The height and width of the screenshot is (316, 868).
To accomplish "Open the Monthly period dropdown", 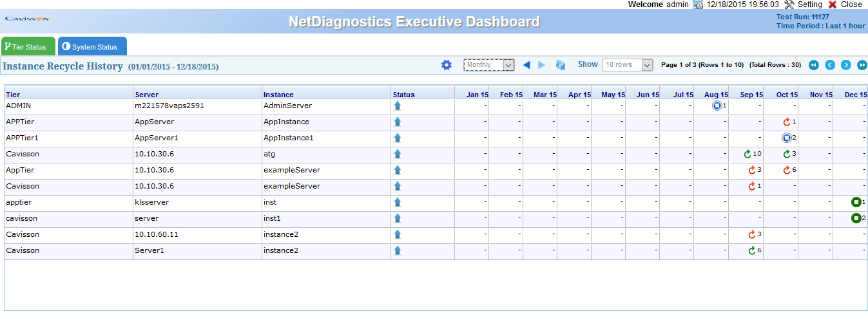I will click(x=489, y=65).
